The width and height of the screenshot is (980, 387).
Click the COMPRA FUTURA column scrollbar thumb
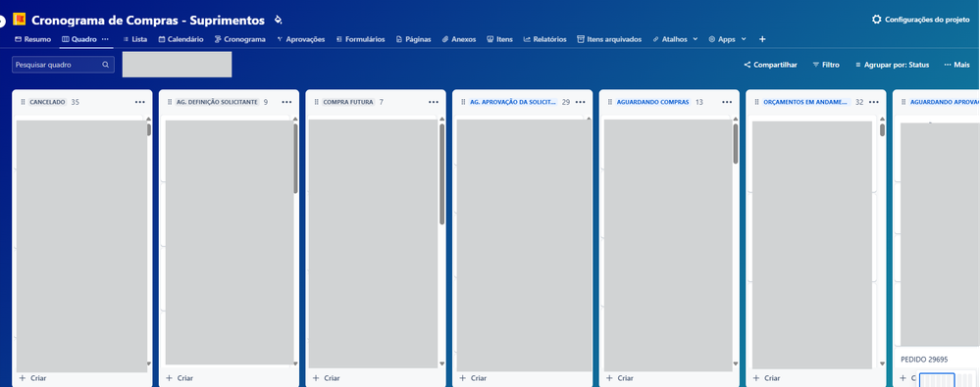pos(441,174)
